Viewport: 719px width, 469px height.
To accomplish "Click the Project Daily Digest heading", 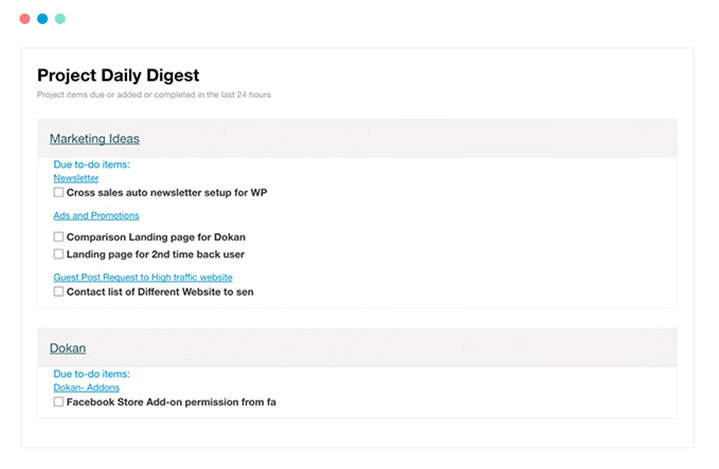I will coord(118,75).
